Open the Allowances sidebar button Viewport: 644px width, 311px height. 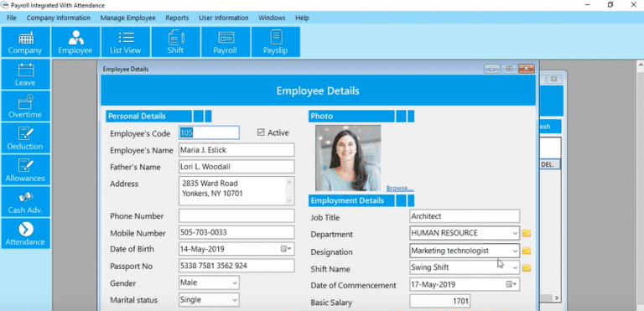[x=25, y=169]
